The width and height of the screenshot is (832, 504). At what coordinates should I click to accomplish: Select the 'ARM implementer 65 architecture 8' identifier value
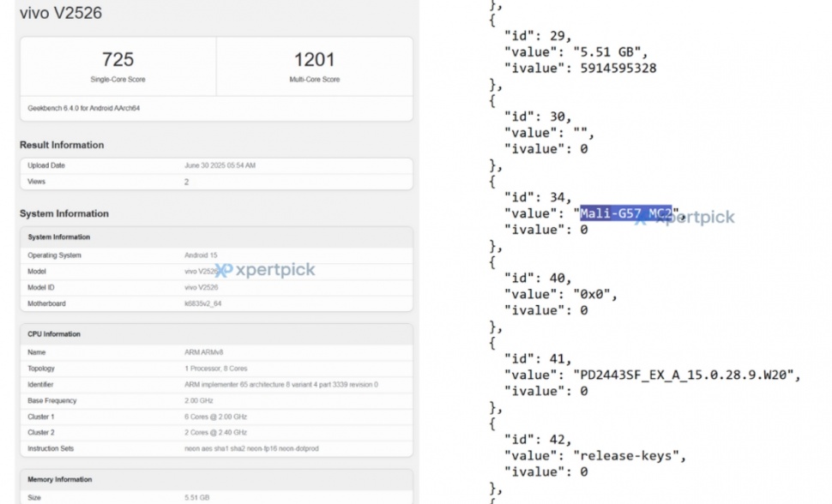click(x=281, y=385)
